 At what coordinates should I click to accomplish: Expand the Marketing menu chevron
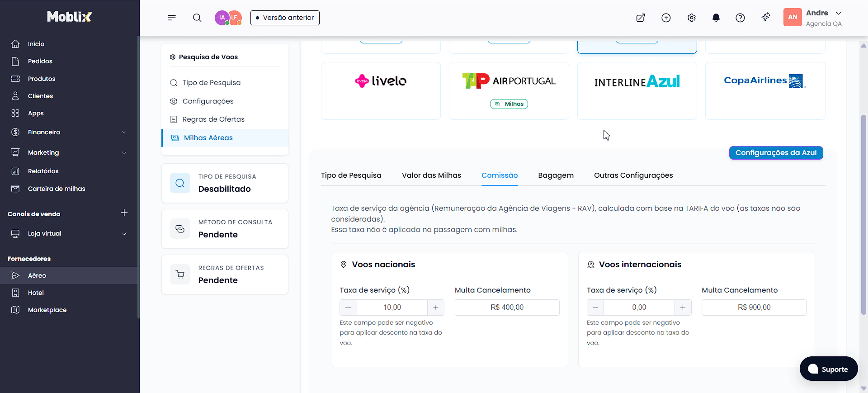124,152
